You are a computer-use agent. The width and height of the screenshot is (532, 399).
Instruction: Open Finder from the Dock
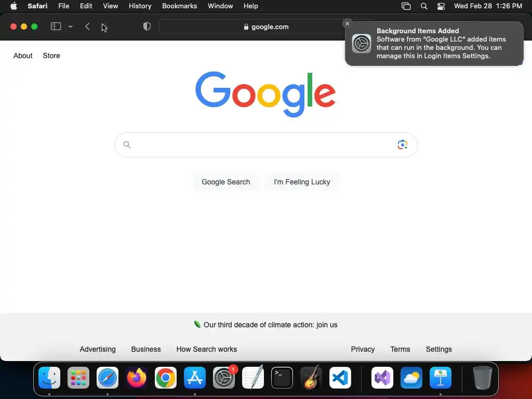tap(49, 378)
